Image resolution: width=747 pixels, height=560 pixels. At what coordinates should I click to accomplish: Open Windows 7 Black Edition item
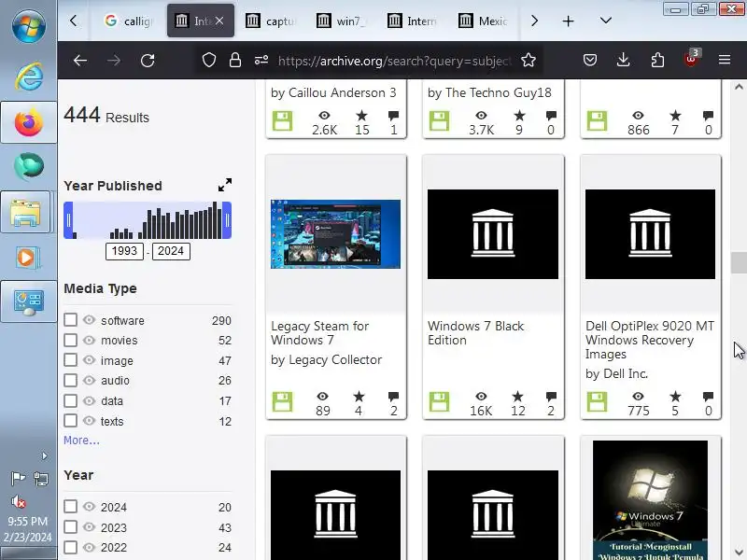(475, 333)
